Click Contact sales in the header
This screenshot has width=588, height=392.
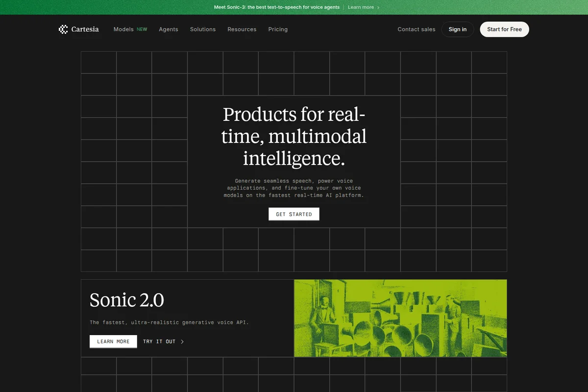pyautogui.click(x=416, y=29)
